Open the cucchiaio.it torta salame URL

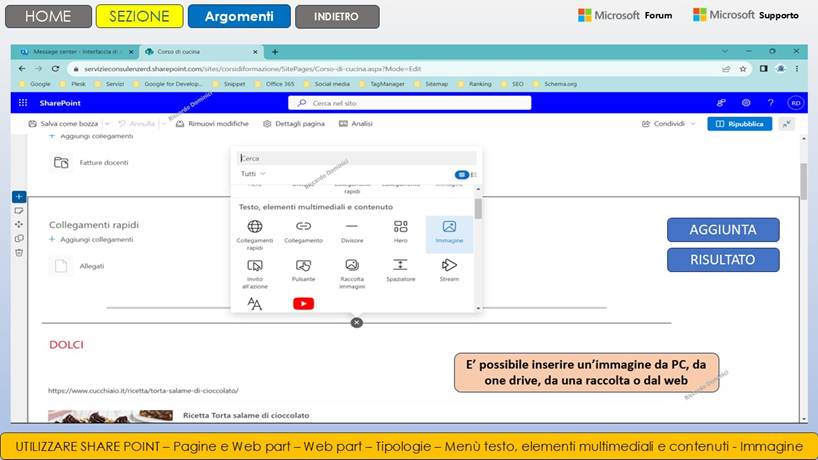143,390
